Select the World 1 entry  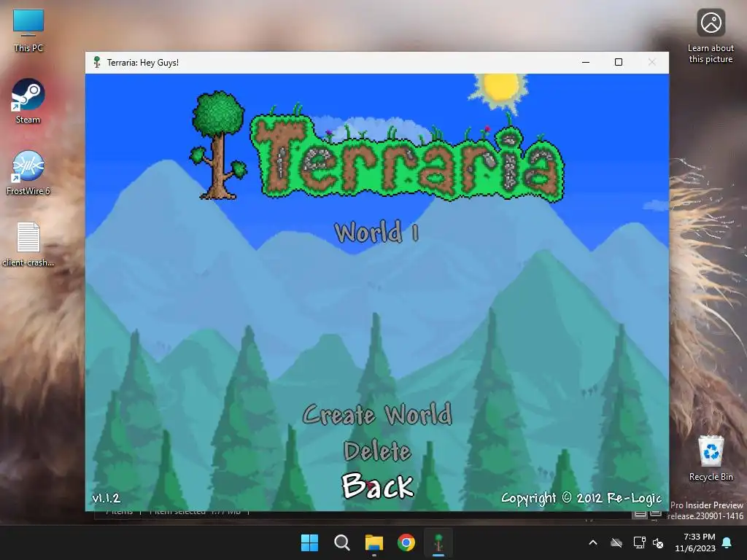376,233
